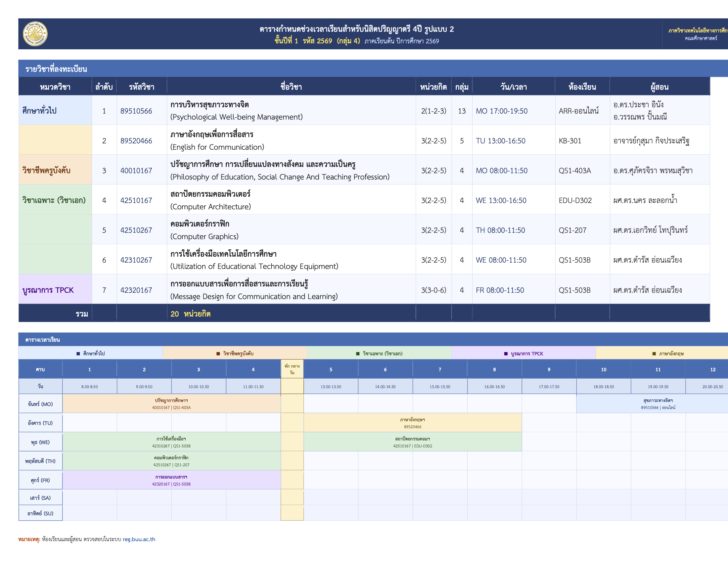Click the group 13 cell
The image size is (728, 563).
pos(462,111)
